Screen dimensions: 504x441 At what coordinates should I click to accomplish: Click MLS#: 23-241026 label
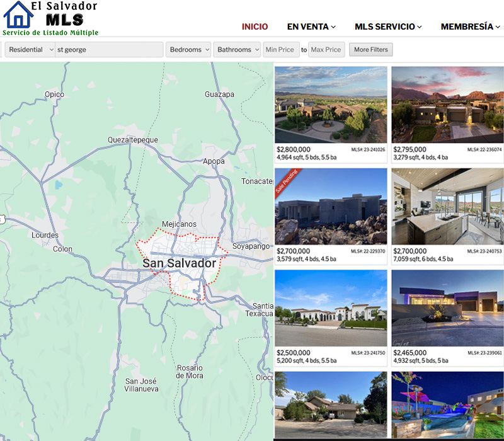(368, 149)
